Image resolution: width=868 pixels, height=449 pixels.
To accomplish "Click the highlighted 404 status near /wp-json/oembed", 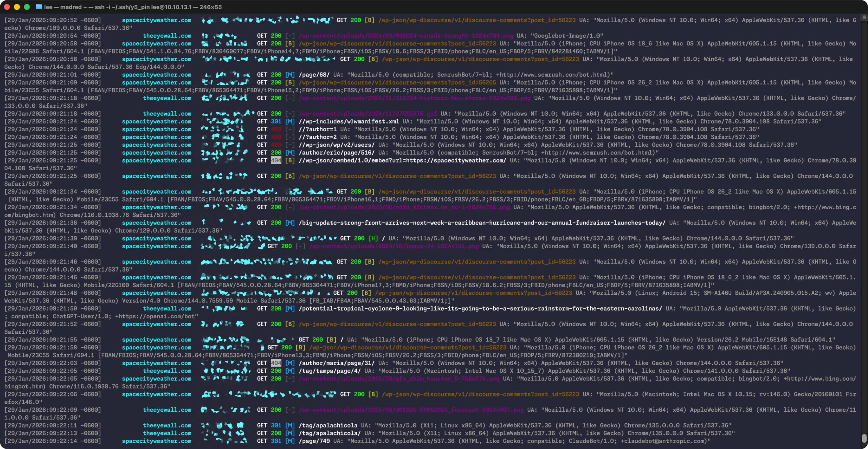I will pyautogui.click(x=276, y=160).
